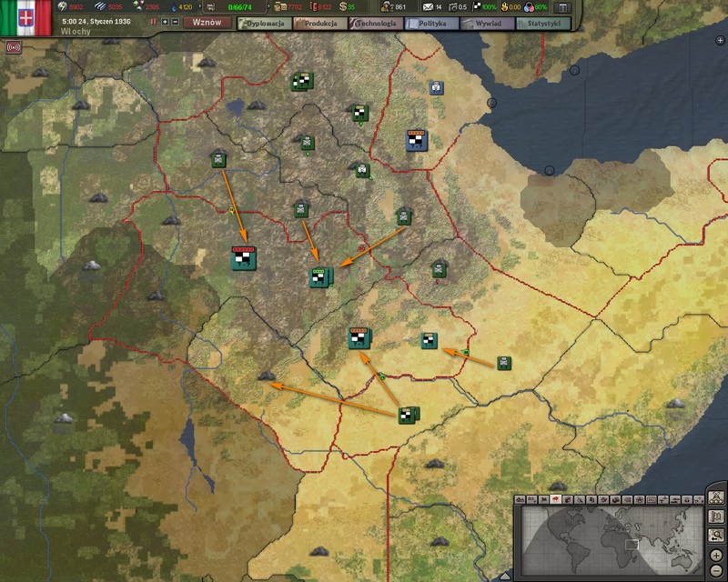Screen dimensions: 728x582
Task: Open the crossed-swords units button beside minimap
Action: point(716,497)
